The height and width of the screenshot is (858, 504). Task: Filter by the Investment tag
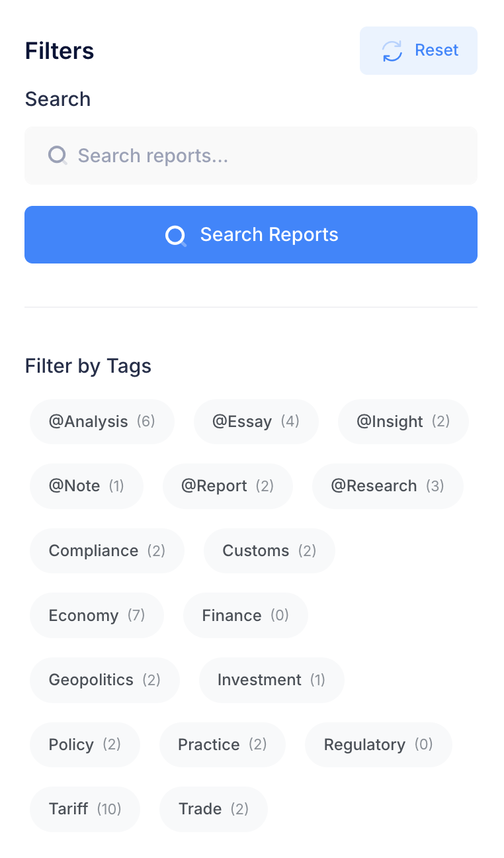click(x=271, y=680)
